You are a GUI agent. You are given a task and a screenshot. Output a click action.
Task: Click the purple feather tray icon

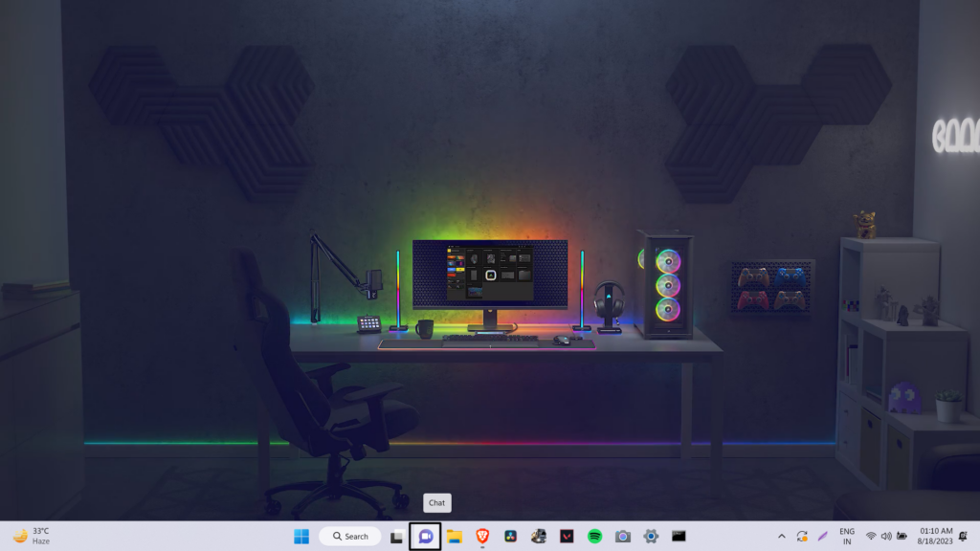tap(822, 537)
